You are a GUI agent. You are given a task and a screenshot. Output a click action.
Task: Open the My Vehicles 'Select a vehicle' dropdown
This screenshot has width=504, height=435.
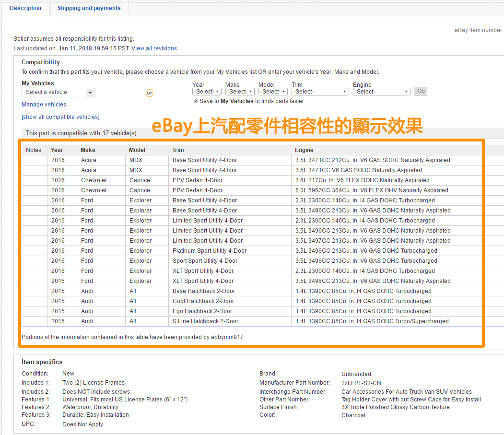click(x=59, y=92)
